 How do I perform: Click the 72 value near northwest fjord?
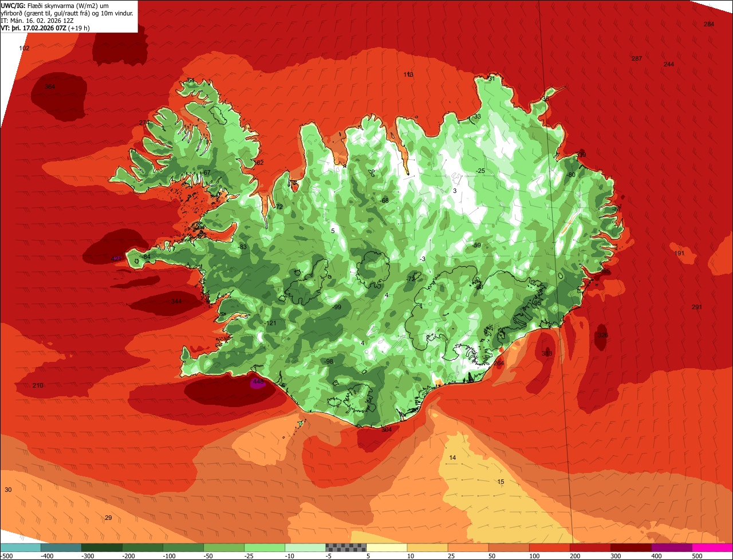pyautogui.click(x=279, y=207)
